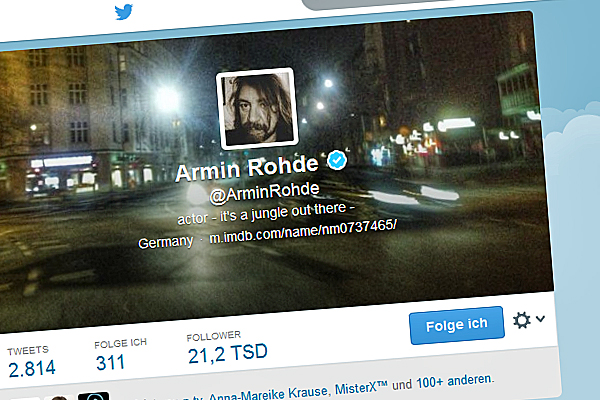Open the settings gear icon beside Folge ich

(x=522, y=320)
